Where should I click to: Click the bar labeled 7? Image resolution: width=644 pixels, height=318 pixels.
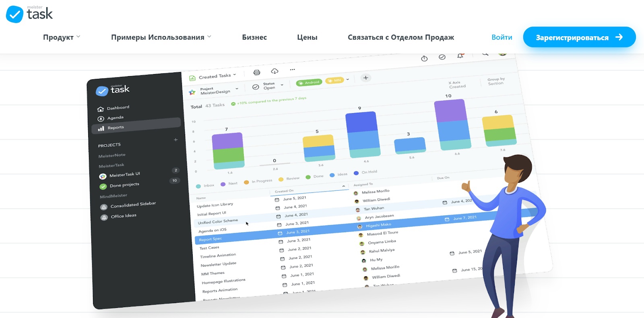(x=228, y=151)
